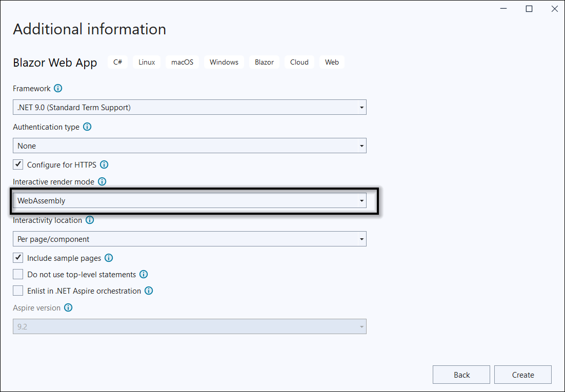The width and height of the screenshot is (565, 392).
Task: Show info for .NET Aspire orchestration
Action: 149,291
